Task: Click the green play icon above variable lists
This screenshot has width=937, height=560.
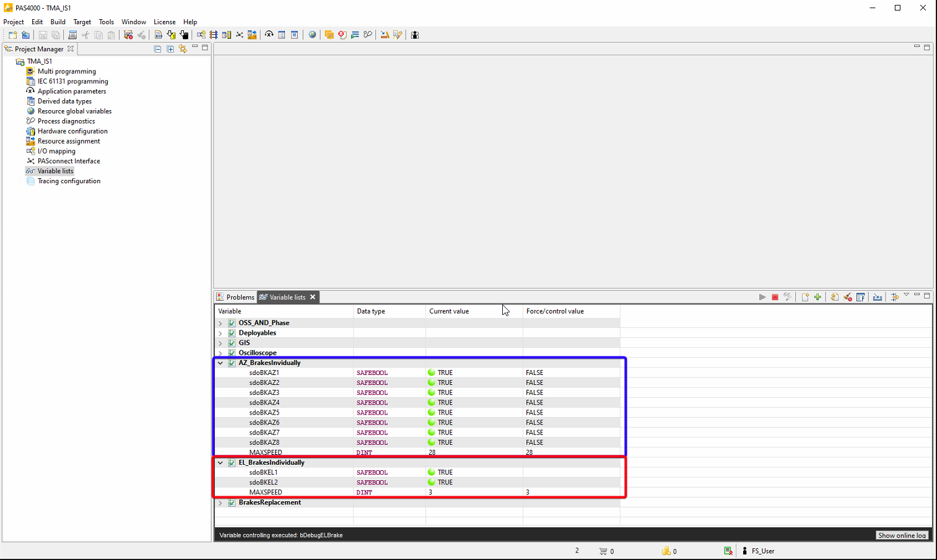Action: point(762,297)
